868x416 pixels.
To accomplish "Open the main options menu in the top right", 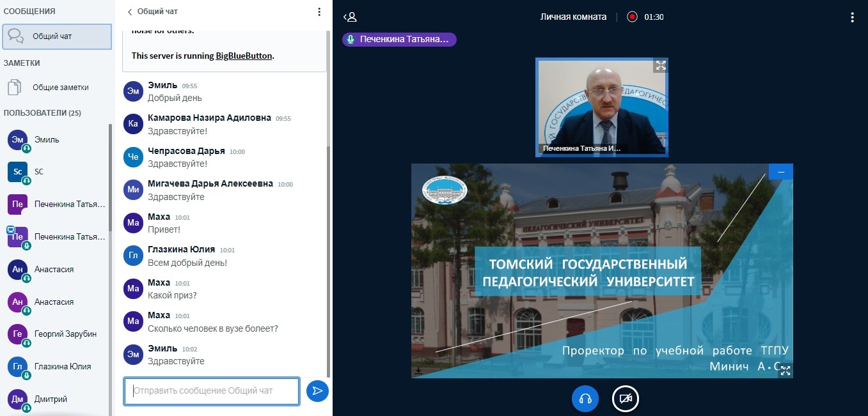I will click(852, 17).
